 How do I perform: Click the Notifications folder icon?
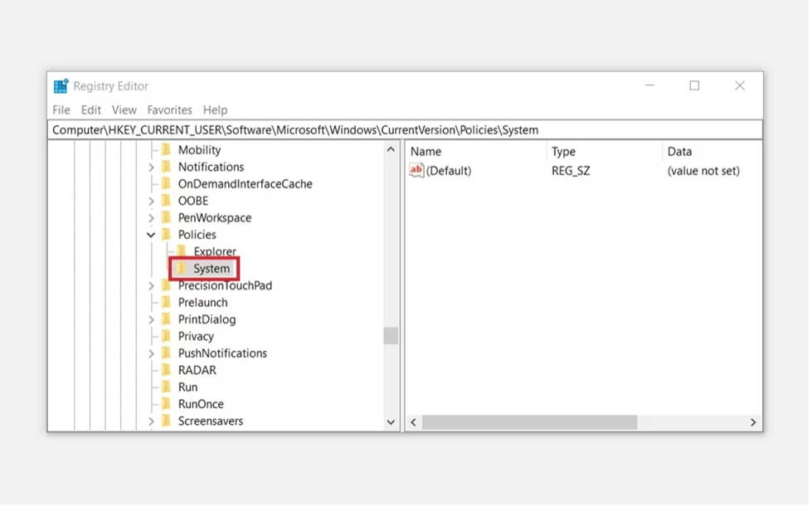click(x=166, y=167)
